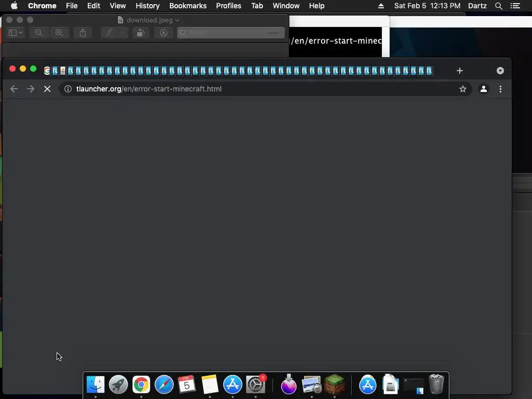Open the History menu
The width and height of the screenshot is (532, 399).
tap(148, 6)
